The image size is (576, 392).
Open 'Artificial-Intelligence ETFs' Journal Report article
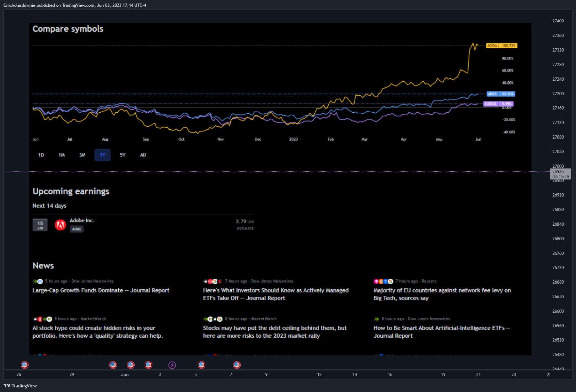coord(442,332)
